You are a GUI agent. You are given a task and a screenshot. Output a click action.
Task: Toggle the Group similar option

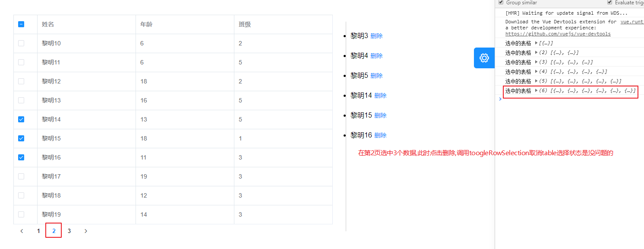[501, 2]
